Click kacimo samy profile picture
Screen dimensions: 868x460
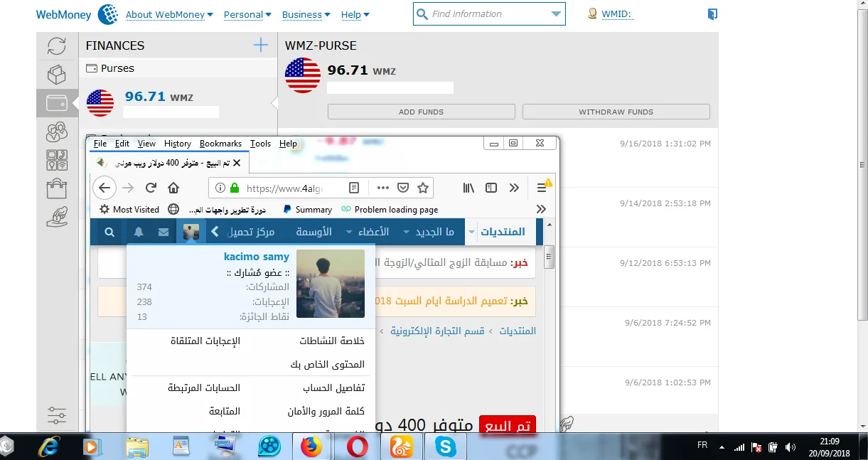(x=331, y=284)
